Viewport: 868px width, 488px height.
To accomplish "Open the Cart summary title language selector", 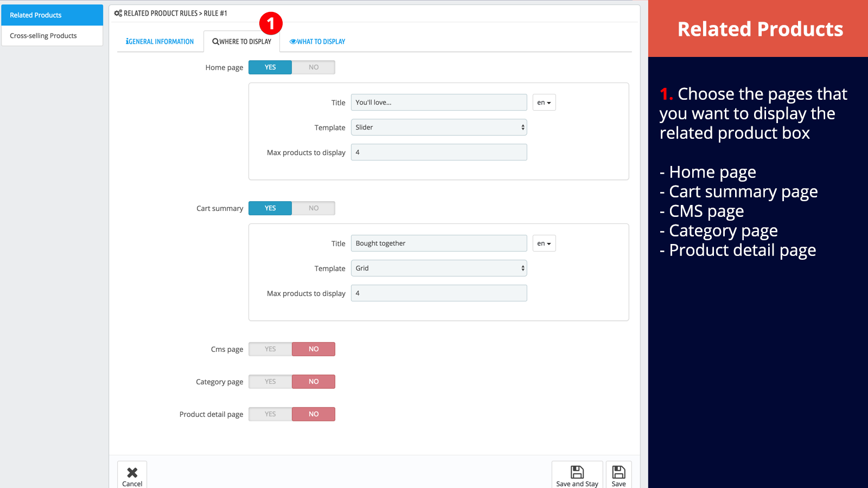I will pos(544,243).
